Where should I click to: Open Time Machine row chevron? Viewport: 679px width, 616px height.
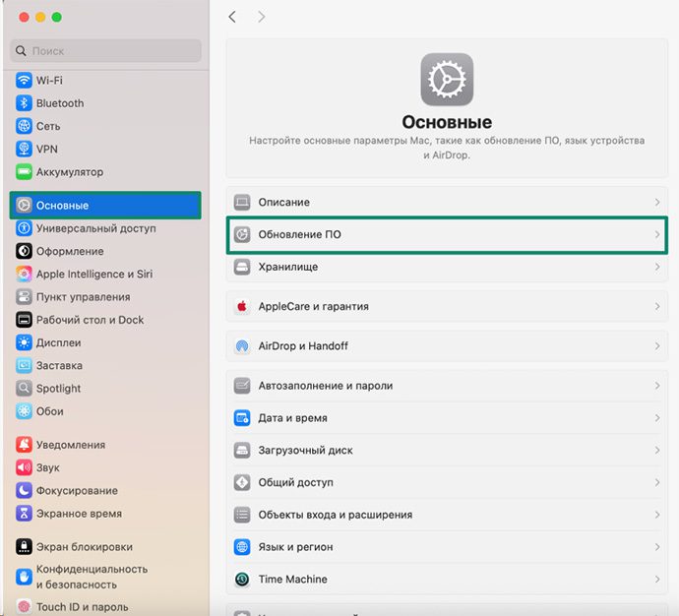[x=657, y=580]
